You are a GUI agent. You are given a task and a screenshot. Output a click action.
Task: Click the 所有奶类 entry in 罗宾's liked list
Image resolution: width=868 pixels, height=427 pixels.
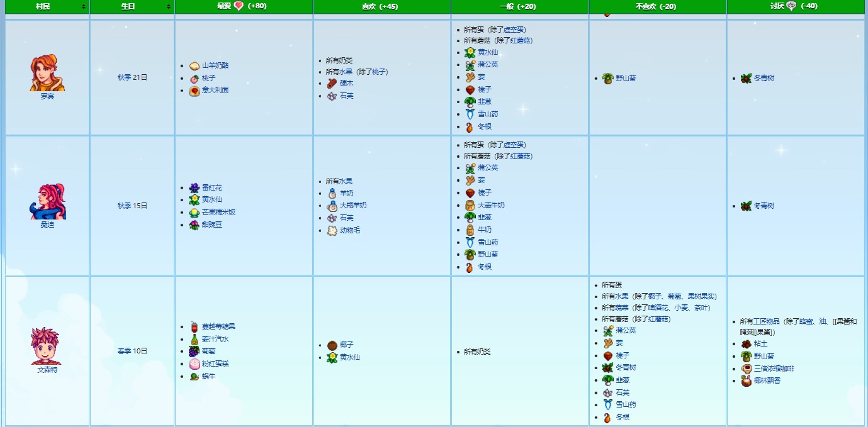339,60
